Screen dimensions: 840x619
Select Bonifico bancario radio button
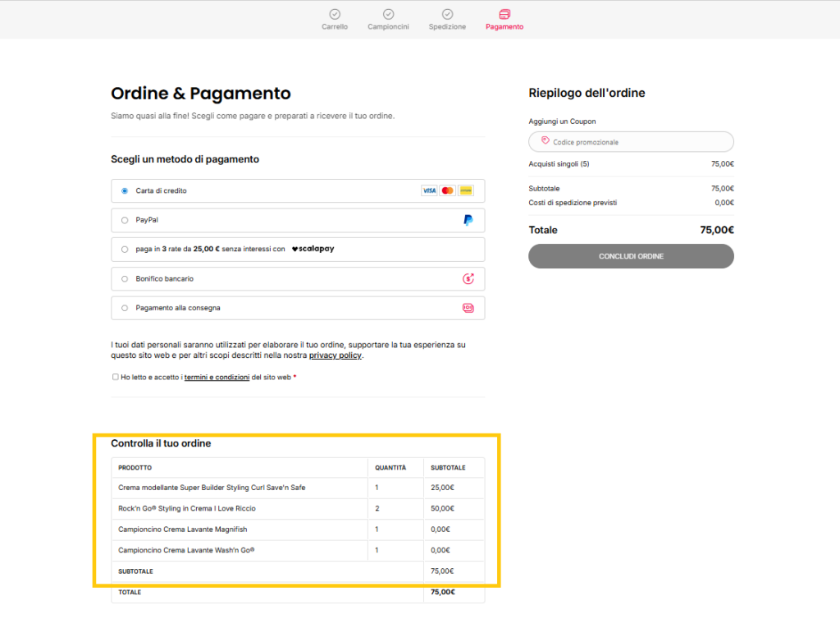125,279
